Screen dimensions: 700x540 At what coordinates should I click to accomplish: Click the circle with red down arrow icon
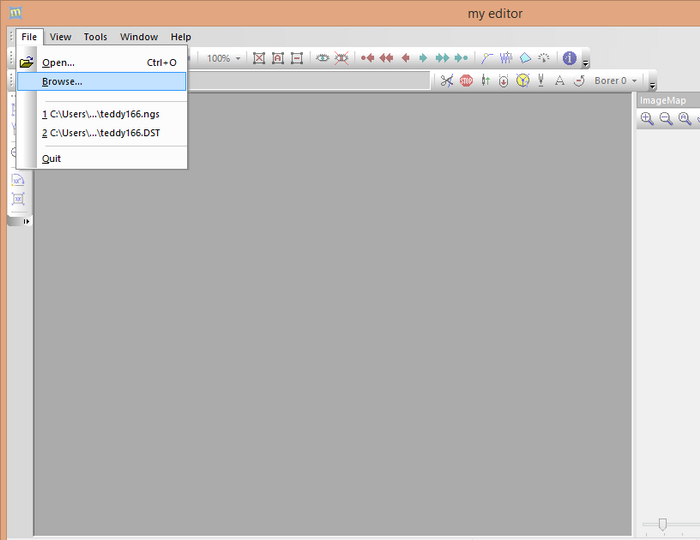[504, 81]
